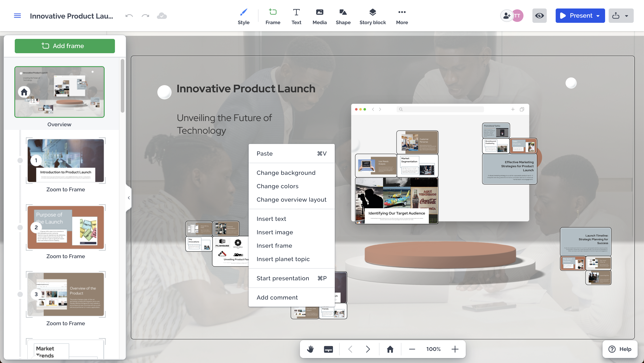Expand the Present dropdown arrow
The image size is (644, 363).
[x=598, y=16]
